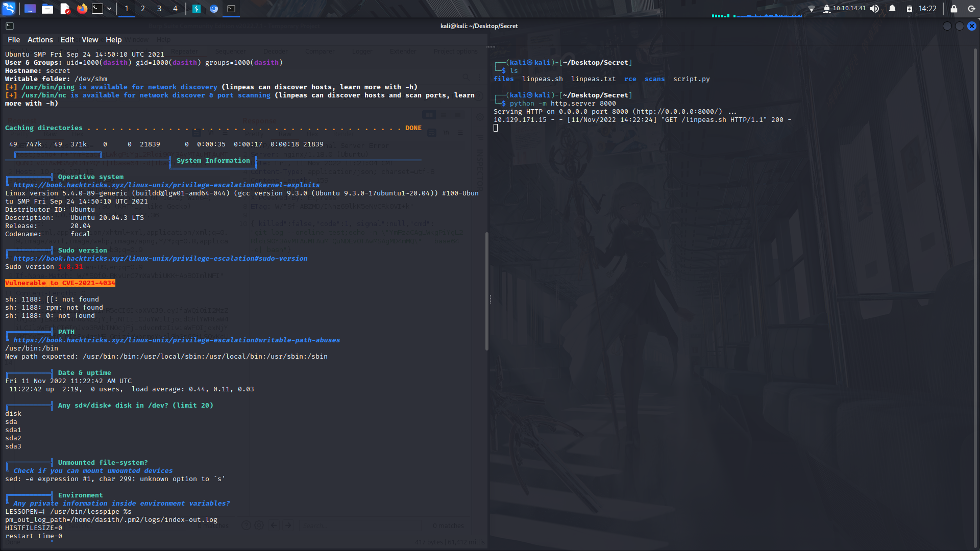Click the volume control to adjust level
The width and height of the screenshot is (980, 551).
click(874, 9)
